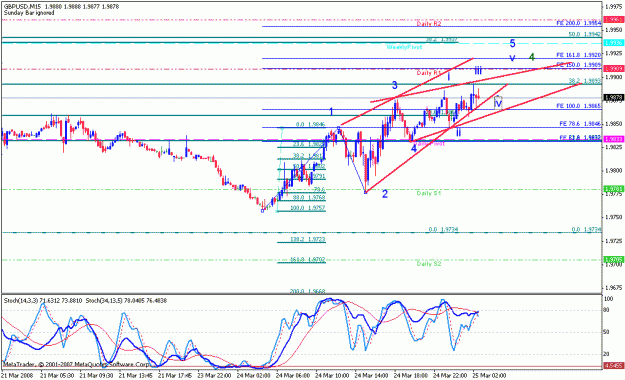Select the "Sunday Bar ignored" note

pos(29,13)
